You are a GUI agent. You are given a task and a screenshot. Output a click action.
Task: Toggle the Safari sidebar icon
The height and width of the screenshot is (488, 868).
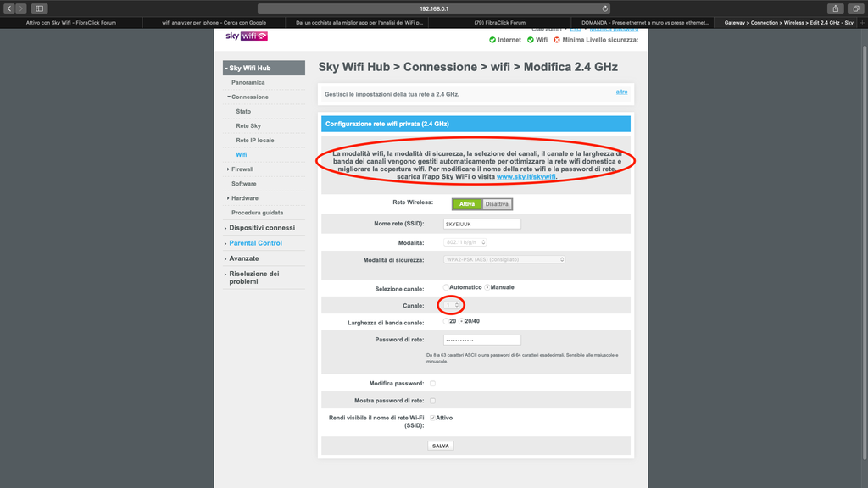(x=39, y=8)
